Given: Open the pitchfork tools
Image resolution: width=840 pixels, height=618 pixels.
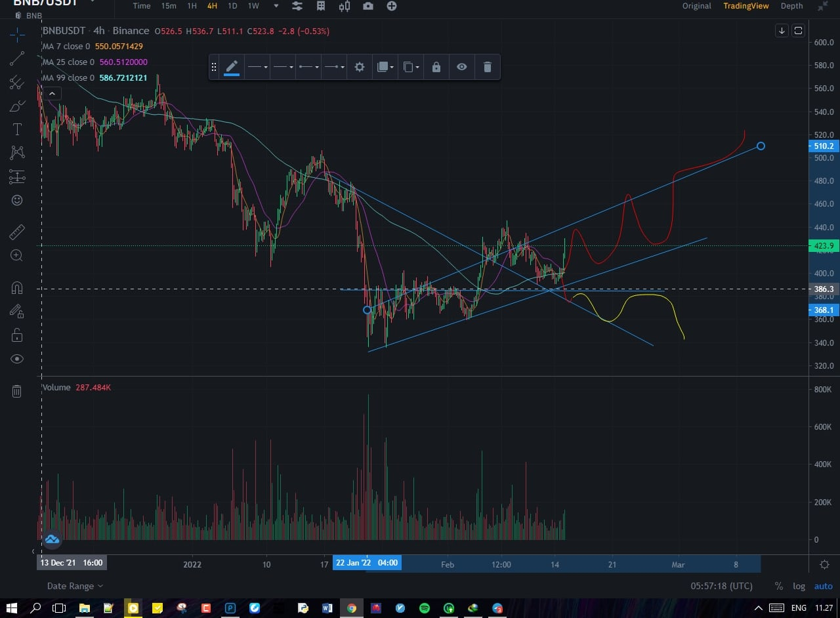Looking at the screenshot, I should tap(17, 83).
